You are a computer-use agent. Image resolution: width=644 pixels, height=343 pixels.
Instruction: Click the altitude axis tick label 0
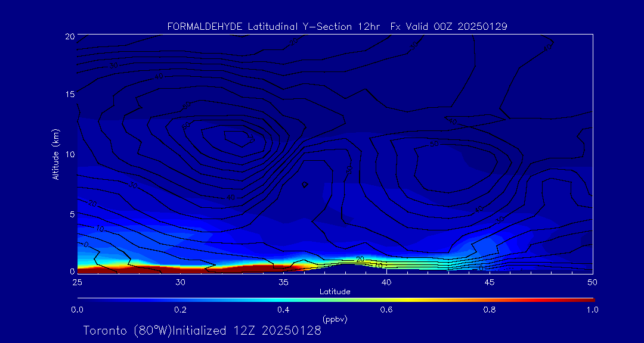point(72,271)
